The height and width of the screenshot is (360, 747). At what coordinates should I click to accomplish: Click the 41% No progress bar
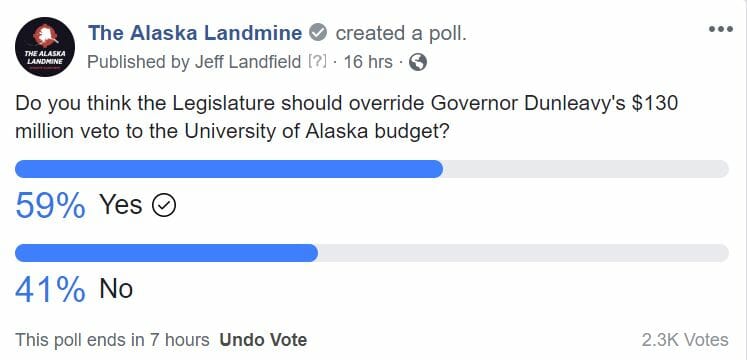tap(372, 253)
